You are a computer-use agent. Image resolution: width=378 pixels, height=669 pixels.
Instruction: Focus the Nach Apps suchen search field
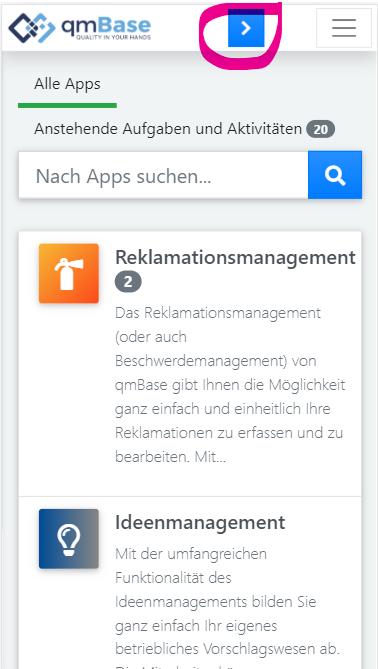pyautogui.click(x=163, y=175)
